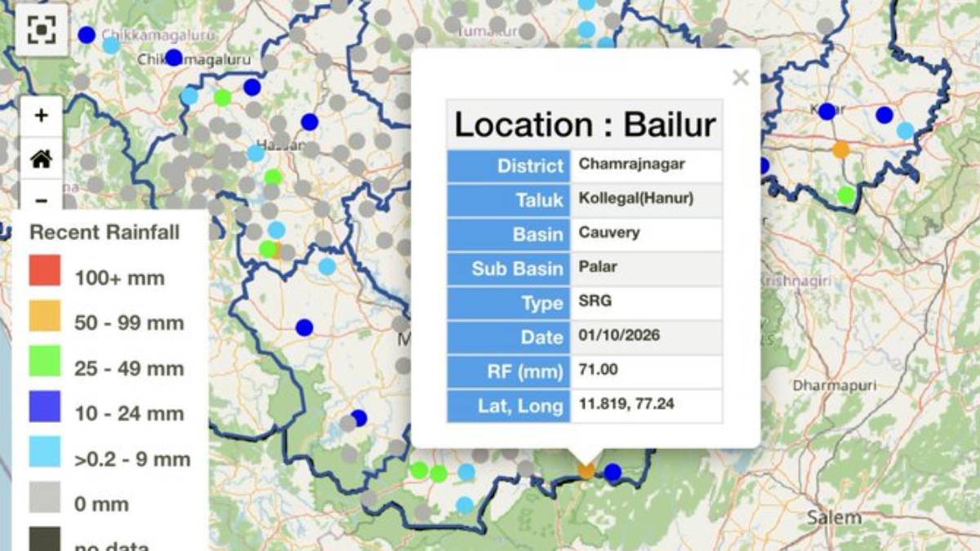Click the Palar sub basin value
Screen dimensions: 980x551
598,267
